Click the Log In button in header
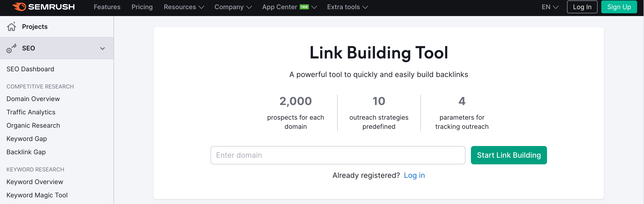Image resolution: width=644 pixels, height=204 pixels. [x=582, y=7]
